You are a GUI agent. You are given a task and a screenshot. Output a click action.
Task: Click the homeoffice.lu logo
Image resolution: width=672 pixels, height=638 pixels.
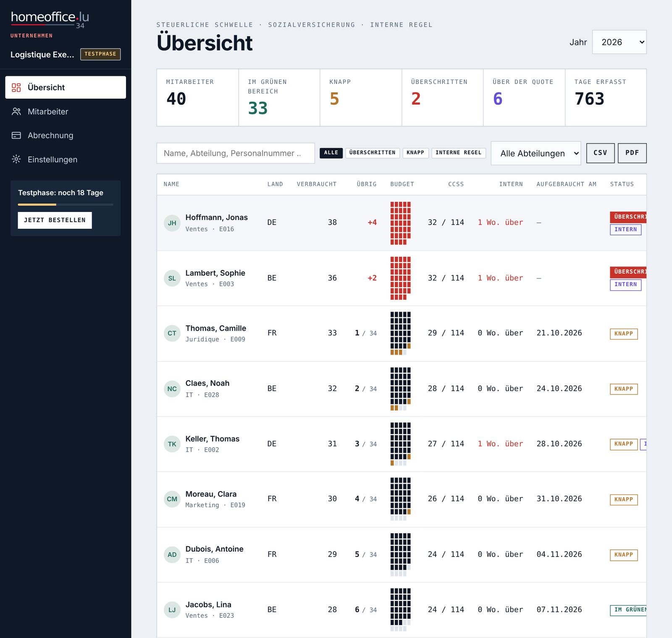point(50,19)
